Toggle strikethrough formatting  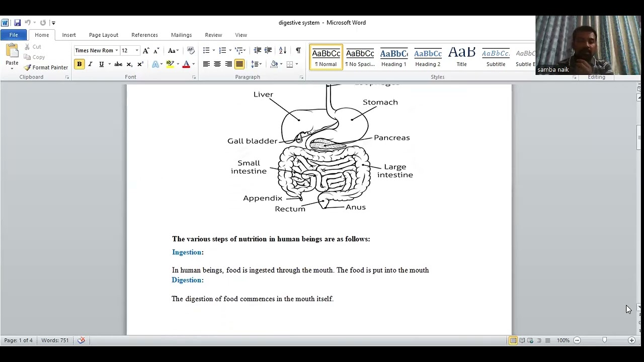pyautogui.click(x=118, y=64)
